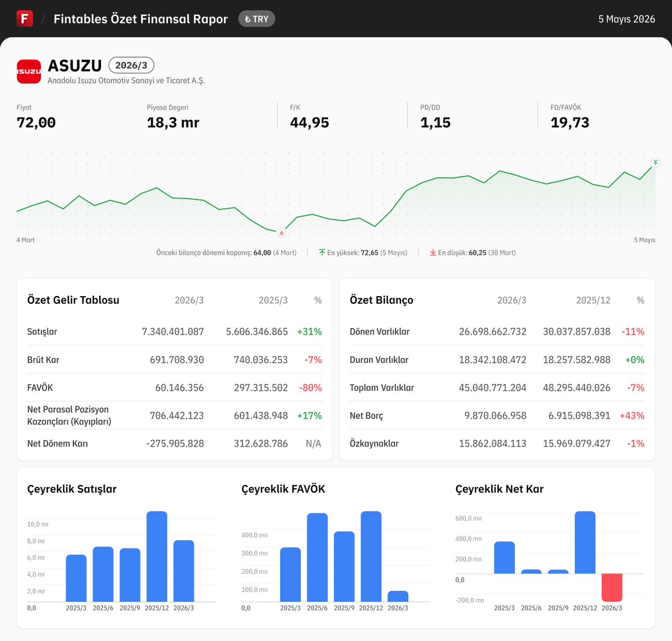This screenshot has width=672, height=641.
Task: Click the Özet Bilanço heading
Action: [x=381, y=300]
